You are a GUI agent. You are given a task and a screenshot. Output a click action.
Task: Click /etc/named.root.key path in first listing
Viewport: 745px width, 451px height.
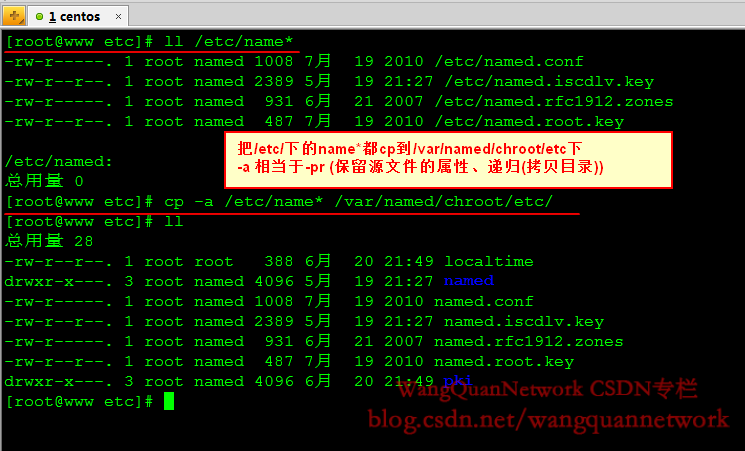pos(529,122)
